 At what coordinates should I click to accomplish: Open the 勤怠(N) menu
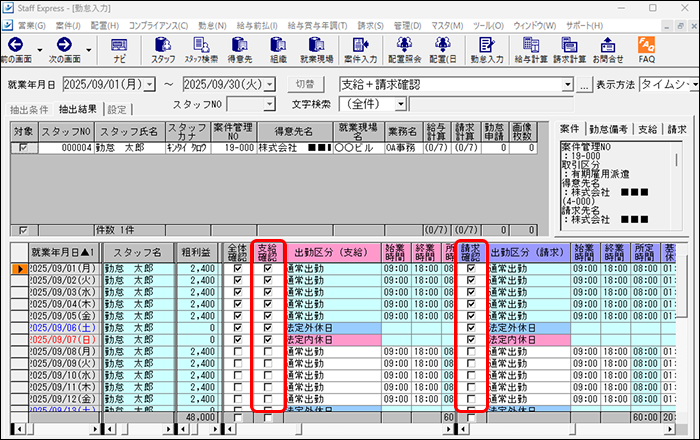point(212,26)
